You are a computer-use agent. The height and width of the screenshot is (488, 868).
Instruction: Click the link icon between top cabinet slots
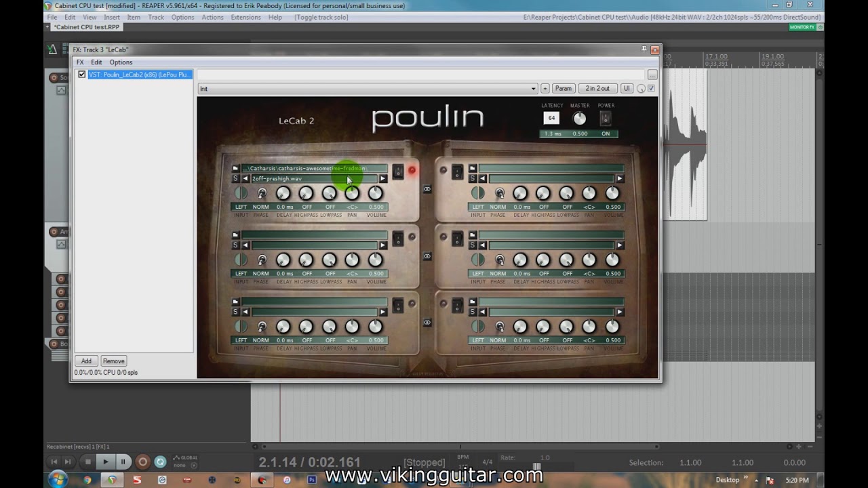point(427,189)
